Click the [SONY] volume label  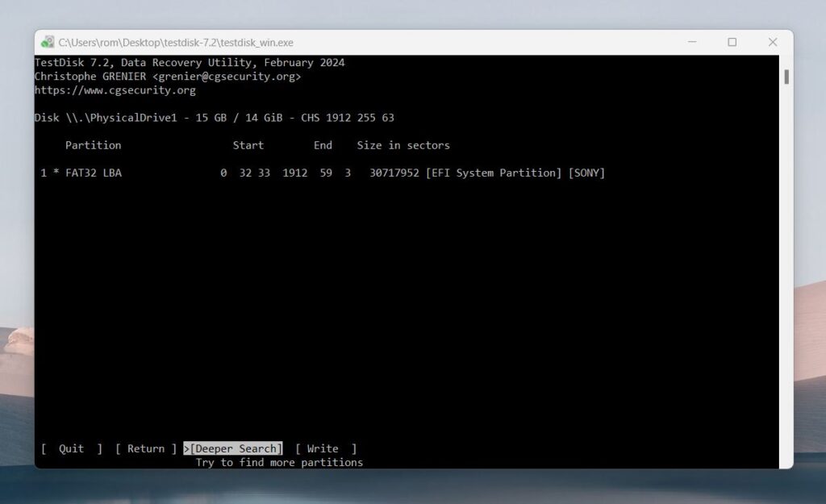[x=586, y=173]
